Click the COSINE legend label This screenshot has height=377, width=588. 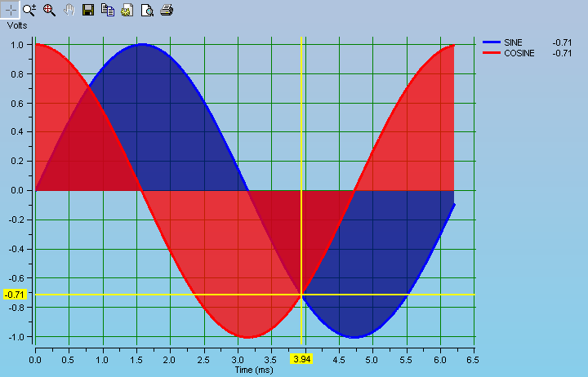[x=521, y=52]
